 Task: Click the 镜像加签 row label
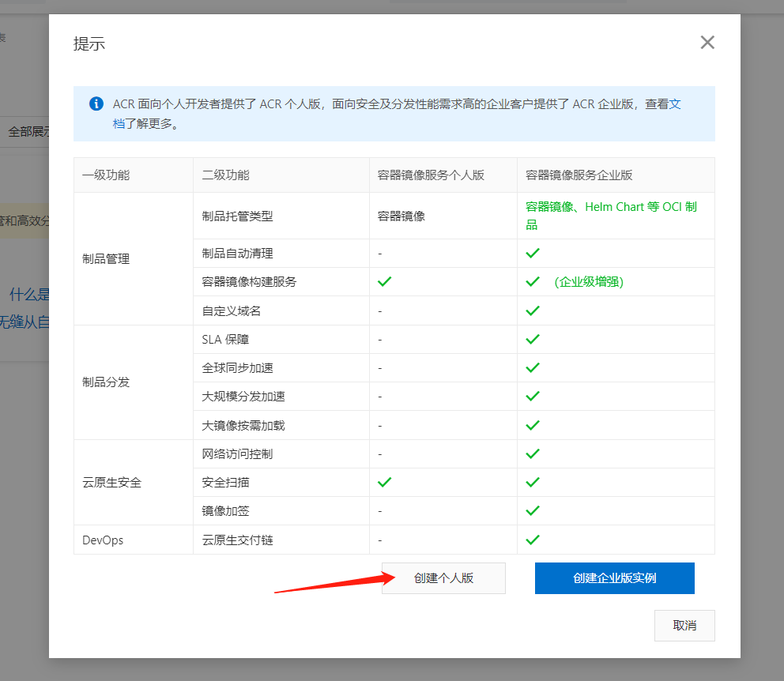225,510
